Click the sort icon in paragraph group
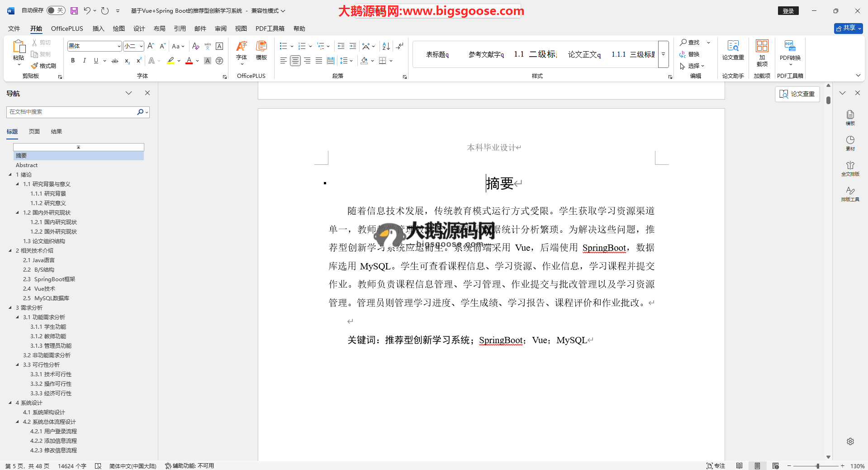This screenshot has height=470, width=868. click(x=386, y=46)
